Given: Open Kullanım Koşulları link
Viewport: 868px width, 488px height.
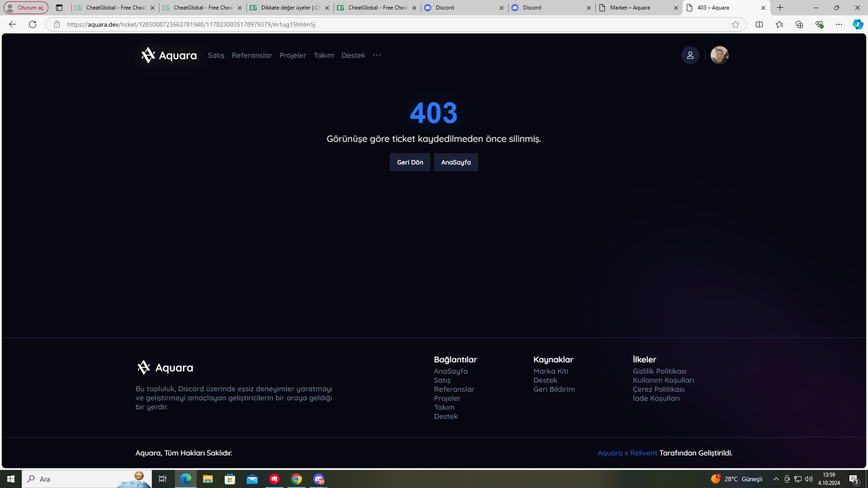Looking at the screenshot, I should point(663,380).
